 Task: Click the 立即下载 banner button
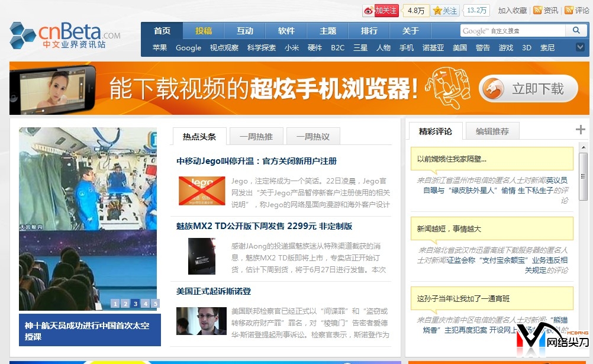click(x=528, y=89)
